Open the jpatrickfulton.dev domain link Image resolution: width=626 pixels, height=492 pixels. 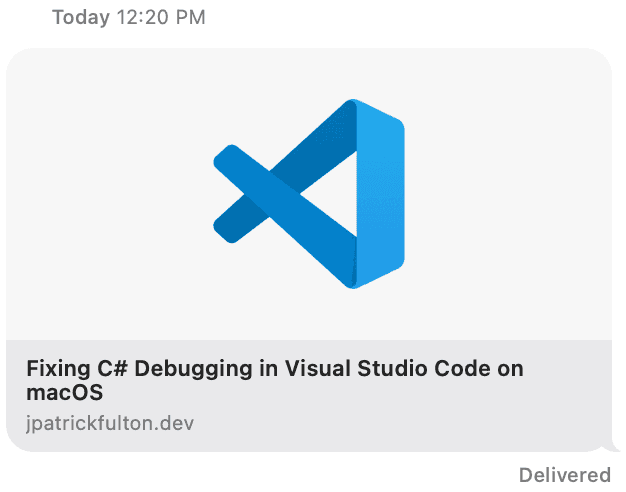(110, 423)
